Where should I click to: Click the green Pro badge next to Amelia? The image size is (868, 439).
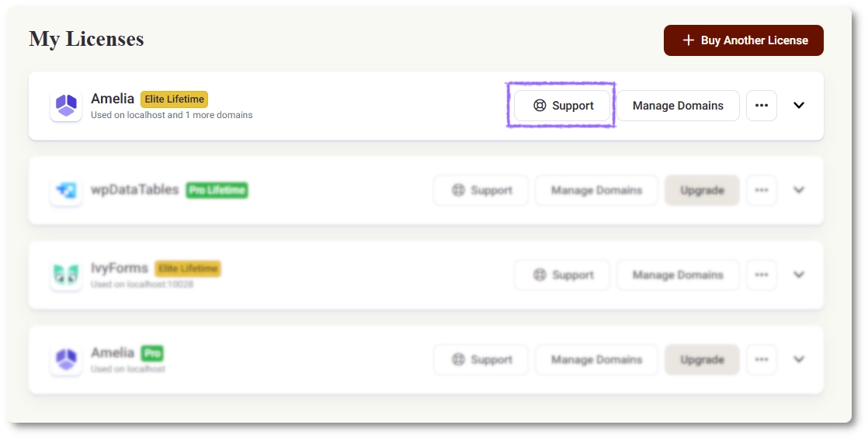point(152,354)
